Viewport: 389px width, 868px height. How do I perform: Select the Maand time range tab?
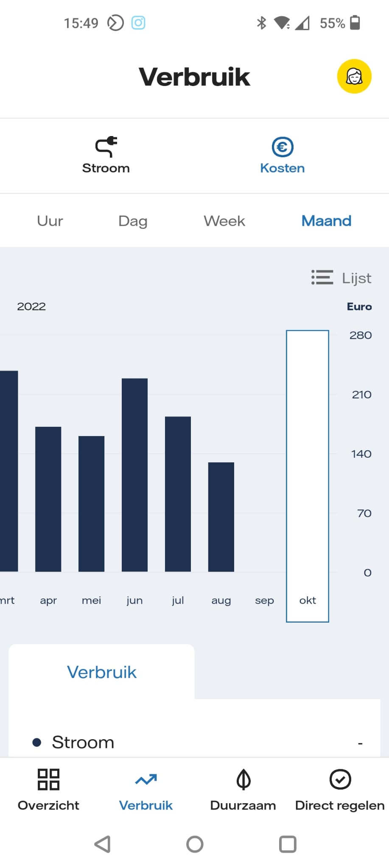pyautogui.click(x=326, y=221)
